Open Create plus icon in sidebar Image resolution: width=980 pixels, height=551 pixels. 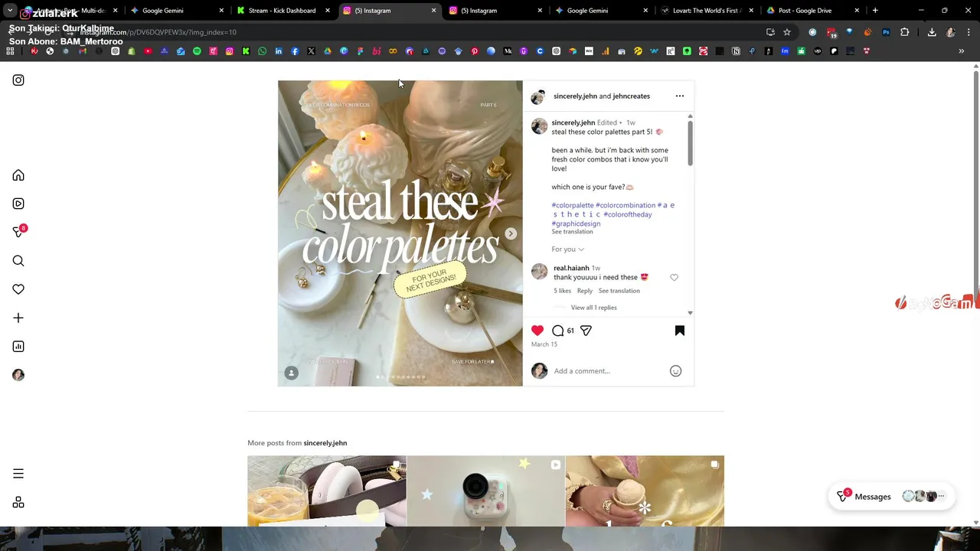click(x=18, y=318)
